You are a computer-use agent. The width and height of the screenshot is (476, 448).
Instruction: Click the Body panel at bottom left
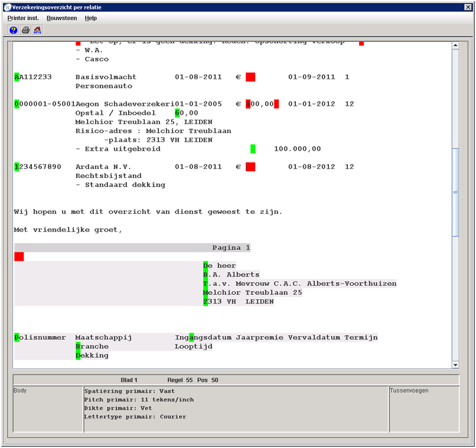point(47,408)
